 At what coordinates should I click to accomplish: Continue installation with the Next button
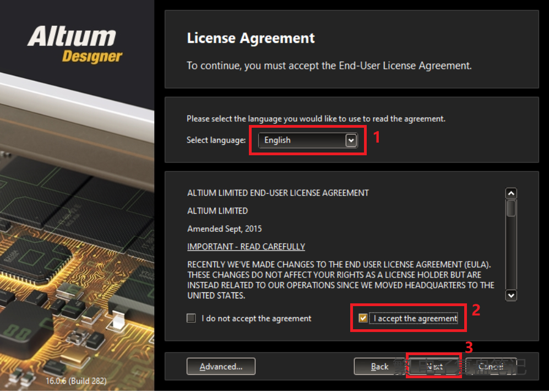coord(434,367)
